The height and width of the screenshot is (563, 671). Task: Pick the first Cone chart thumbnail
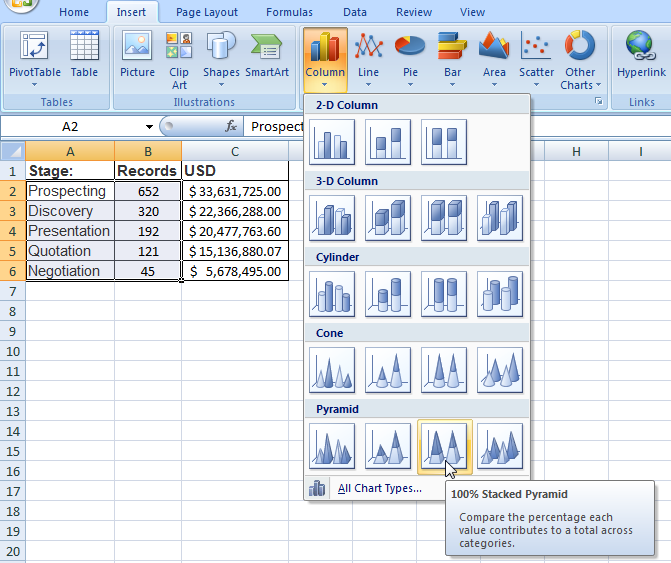click(333, 369)
